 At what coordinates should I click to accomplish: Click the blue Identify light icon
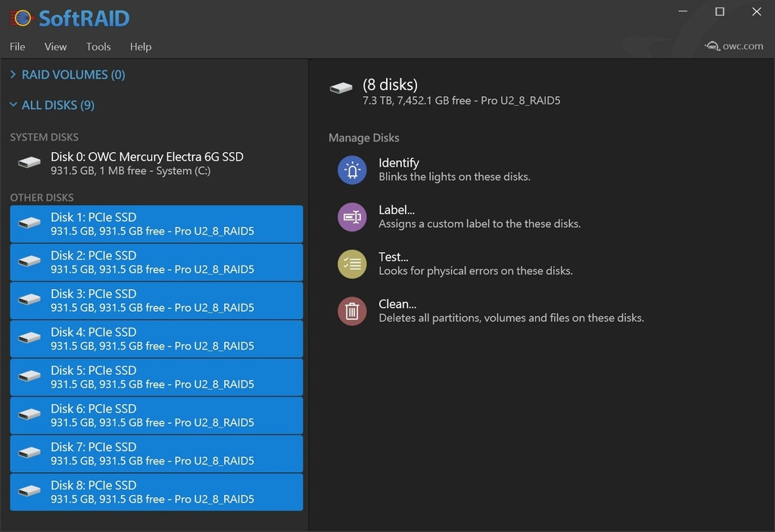click(x=352, y=170)
